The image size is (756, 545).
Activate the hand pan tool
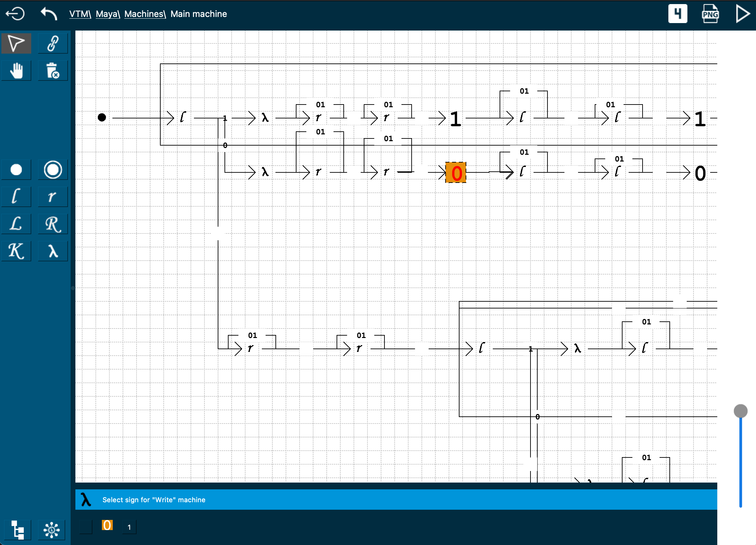pyautogui.click(x=16, y=71)
